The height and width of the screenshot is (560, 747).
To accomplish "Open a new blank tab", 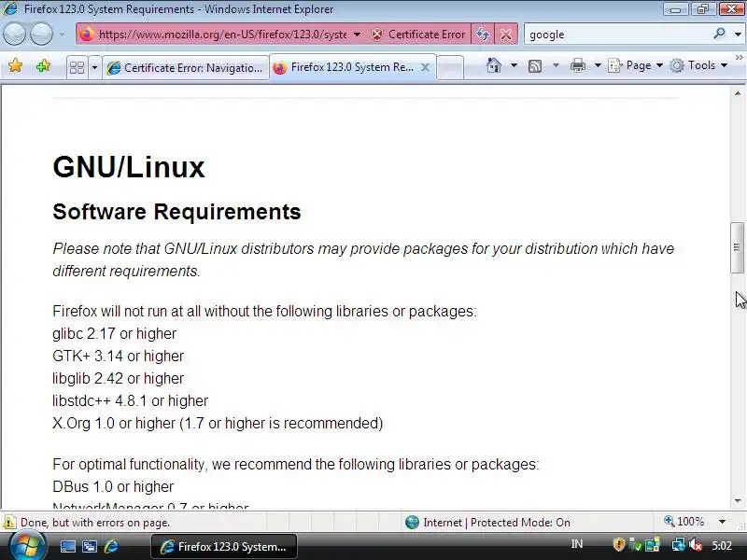I will (x=450, y=67).
